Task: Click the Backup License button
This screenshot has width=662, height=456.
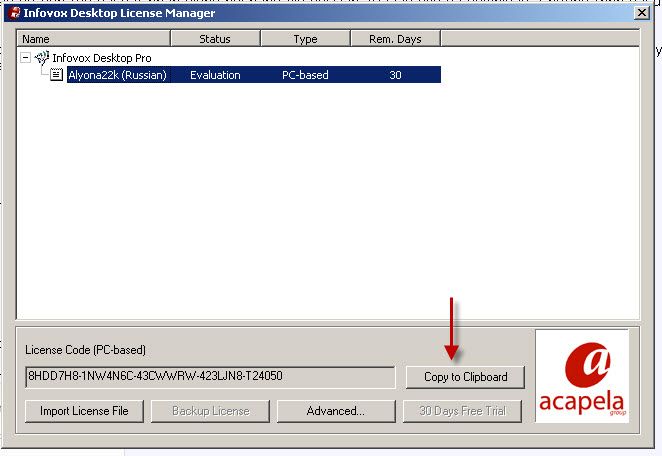Action: pos(210,411)
